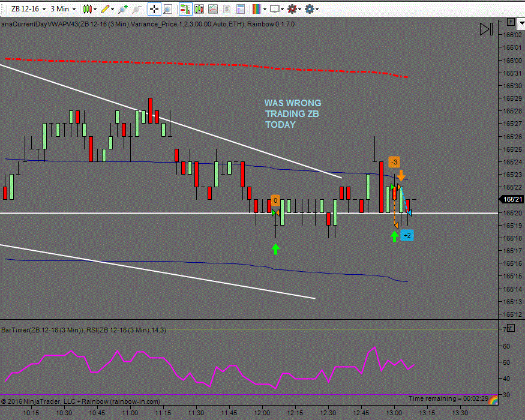Screen dimensions: 525x420
Task: Expand the drawing tools dropdown arrow
Action: 113,10
